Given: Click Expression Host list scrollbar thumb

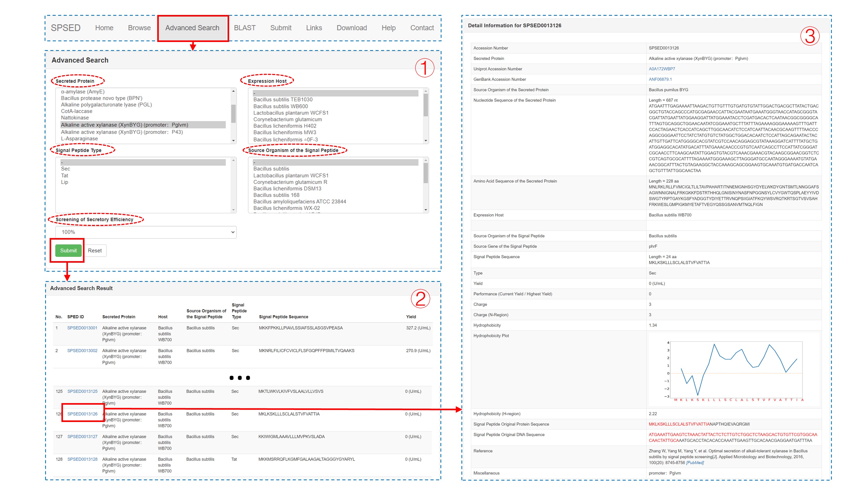Looking at the screenshot, I should click(x=426, y=105).
